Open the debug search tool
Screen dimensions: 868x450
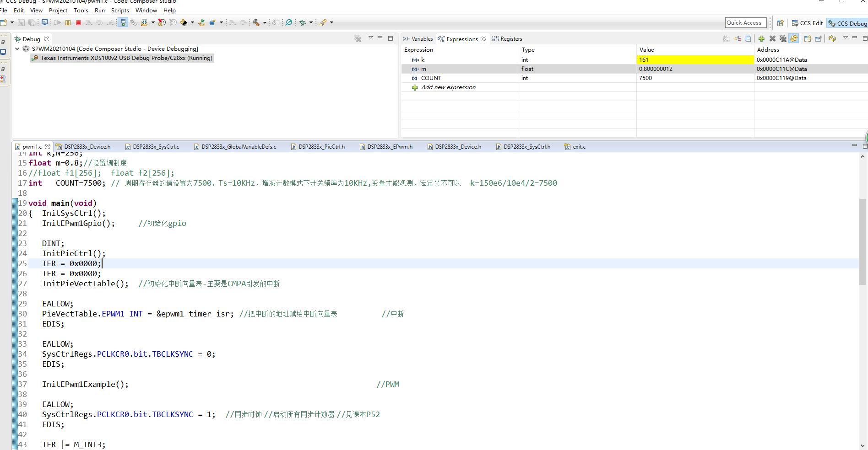(290, 22)
